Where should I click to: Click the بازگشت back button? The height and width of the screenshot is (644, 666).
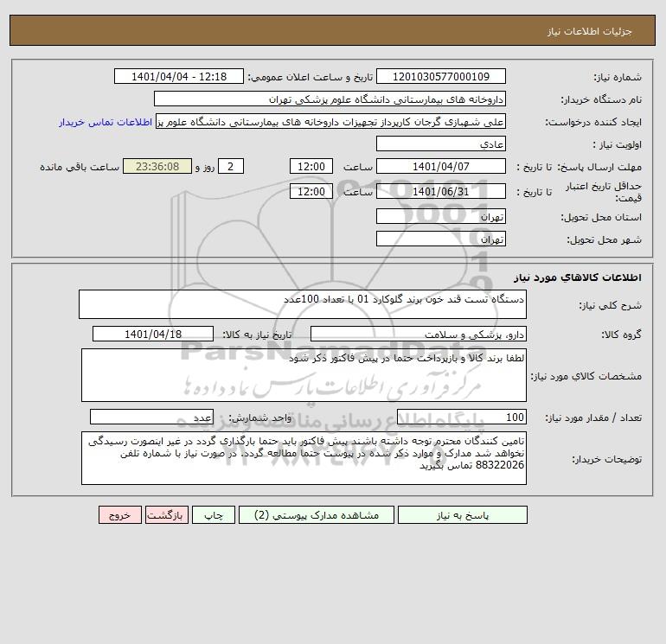point(166,515)
